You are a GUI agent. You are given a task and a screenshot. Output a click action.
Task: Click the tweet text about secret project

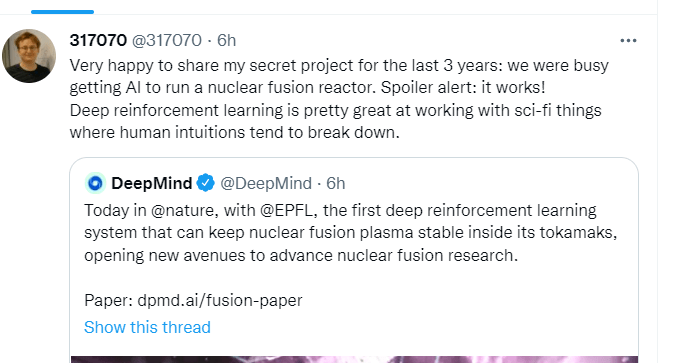tap(339, 76)
